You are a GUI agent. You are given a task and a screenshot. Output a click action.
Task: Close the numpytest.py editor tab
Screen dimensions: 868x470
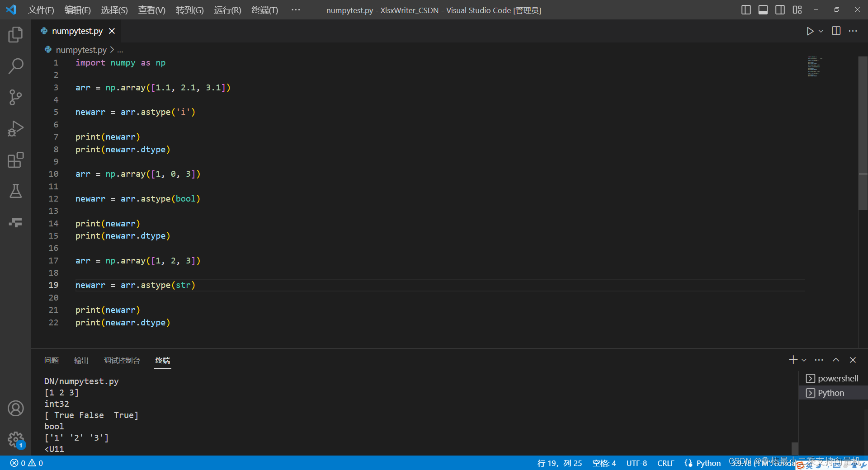point(112,31)
